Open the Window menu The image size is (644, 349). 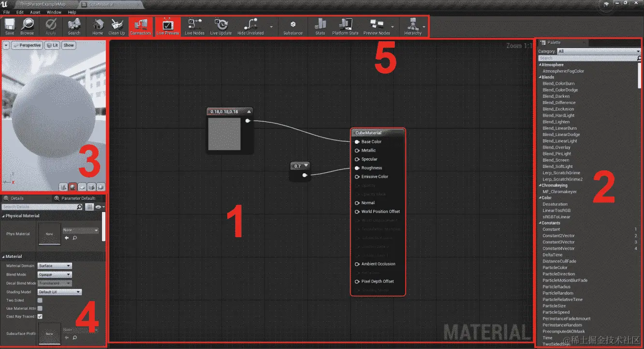[54, 12]
